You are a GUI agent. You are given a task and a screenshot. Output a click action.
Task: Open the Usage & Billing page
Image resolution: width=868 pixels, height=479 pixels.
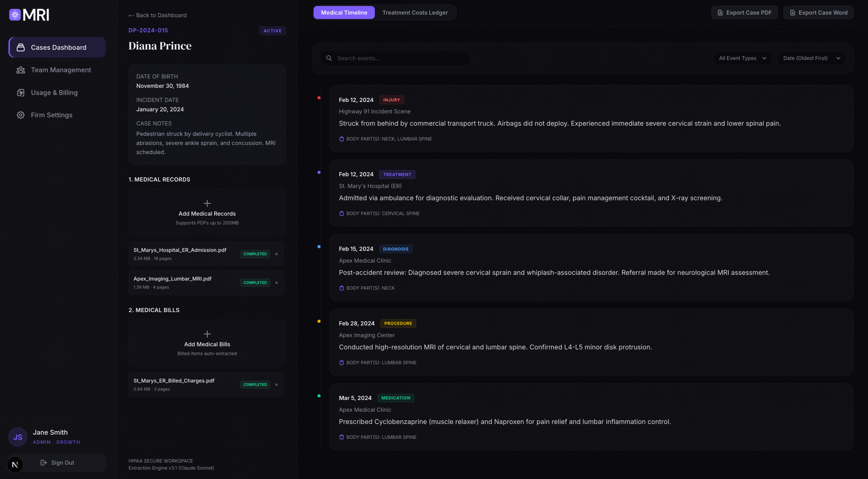click(57, 92)
